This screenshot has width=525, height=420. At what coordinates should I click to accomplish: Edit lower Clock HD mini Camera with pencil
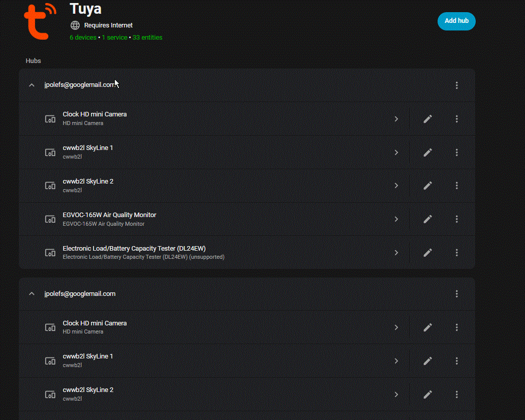(x=427, y=327)
